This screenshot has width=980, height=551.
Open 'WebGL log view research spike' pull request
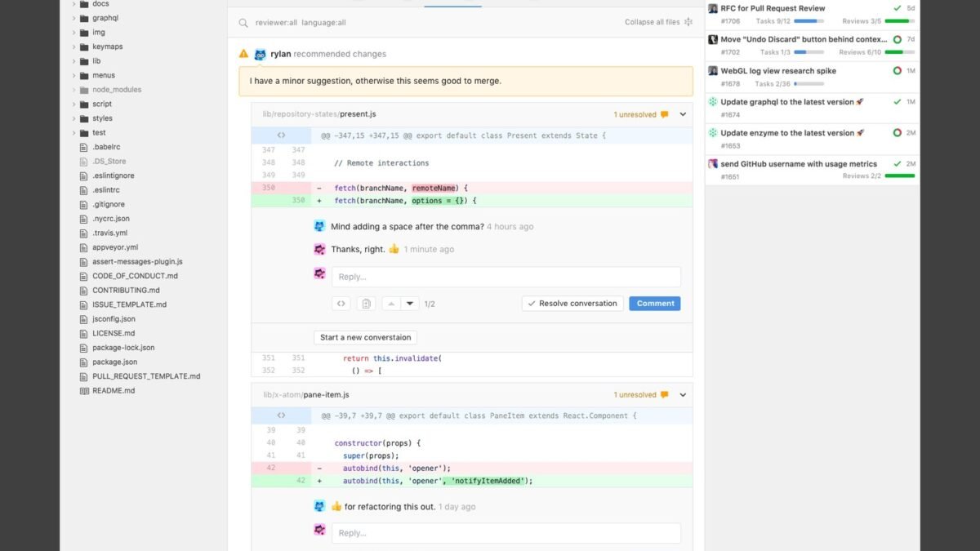pos(778,71)
